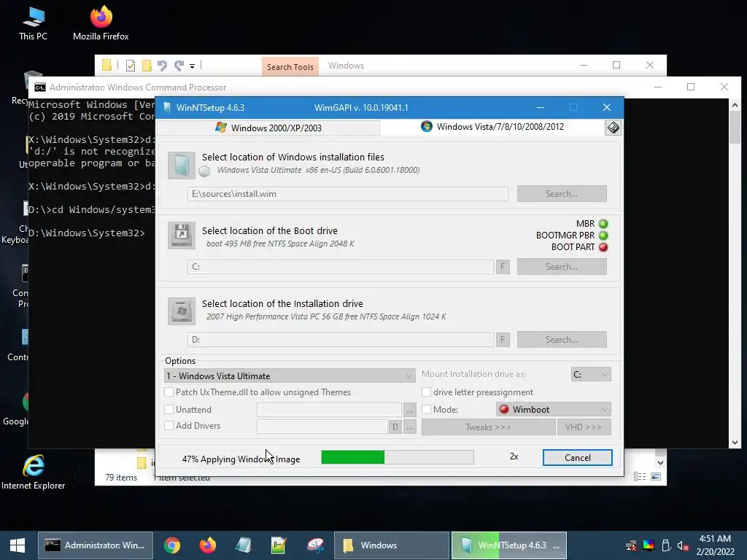
Task: Switch Explorer to large icons view
Action: (x=656, y=477)
